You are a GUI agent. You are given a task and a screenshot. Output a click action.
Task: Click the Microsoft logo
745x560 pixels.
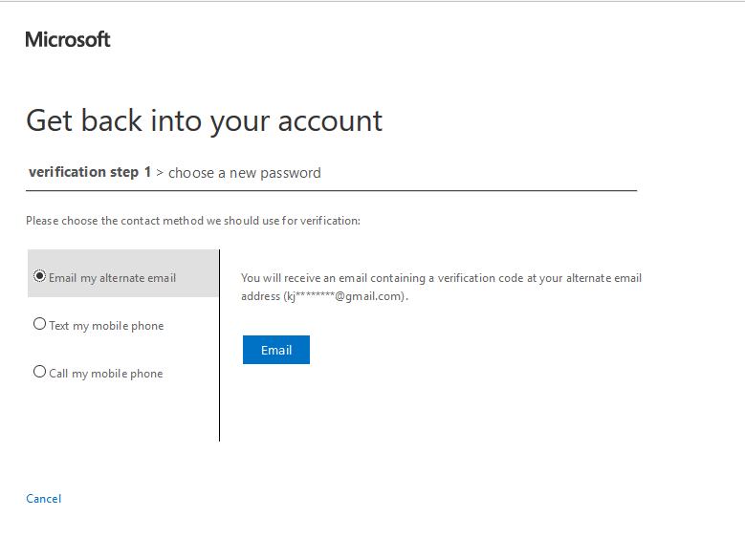[68, 39]
